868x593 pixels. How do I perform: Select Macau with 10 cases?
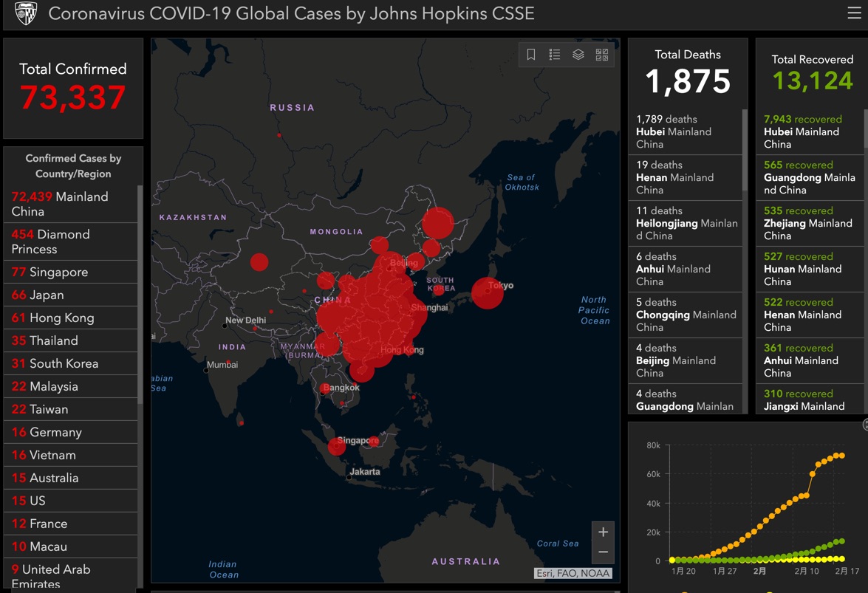click(70, 546)
